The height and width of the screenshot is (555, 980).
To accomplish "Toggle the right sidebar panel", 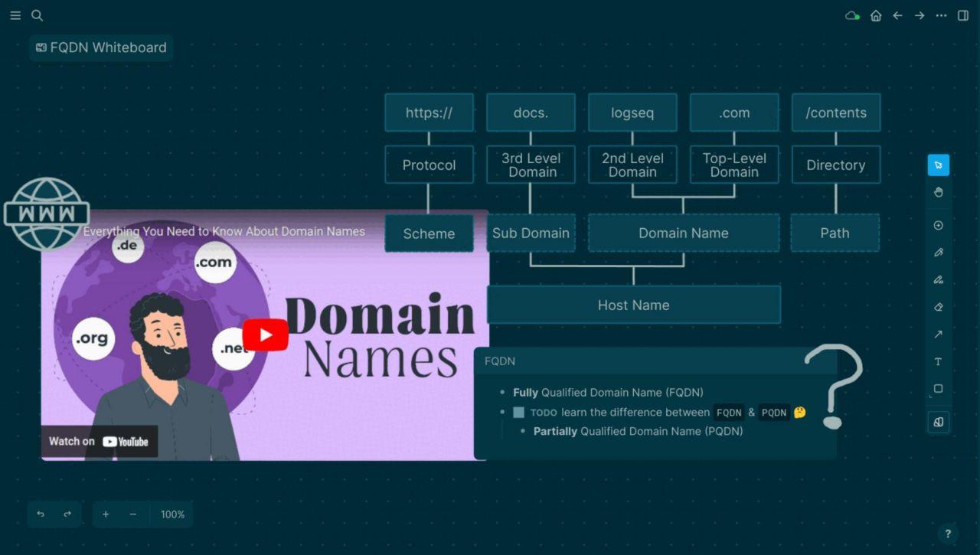I will click(963, 15).
